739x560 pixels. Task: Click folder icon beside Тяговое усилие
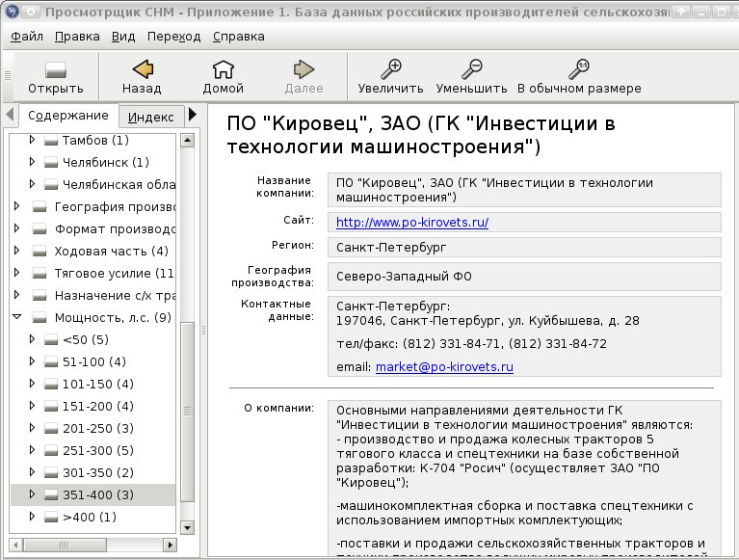[x=40, y=274]
